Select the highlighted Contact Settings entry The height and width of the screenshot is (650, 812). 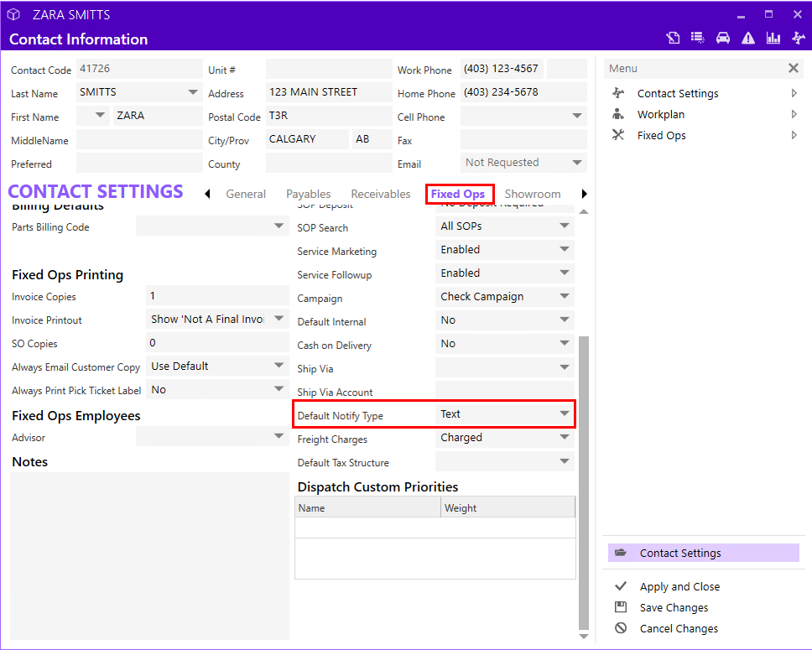(x=703, y=553)
